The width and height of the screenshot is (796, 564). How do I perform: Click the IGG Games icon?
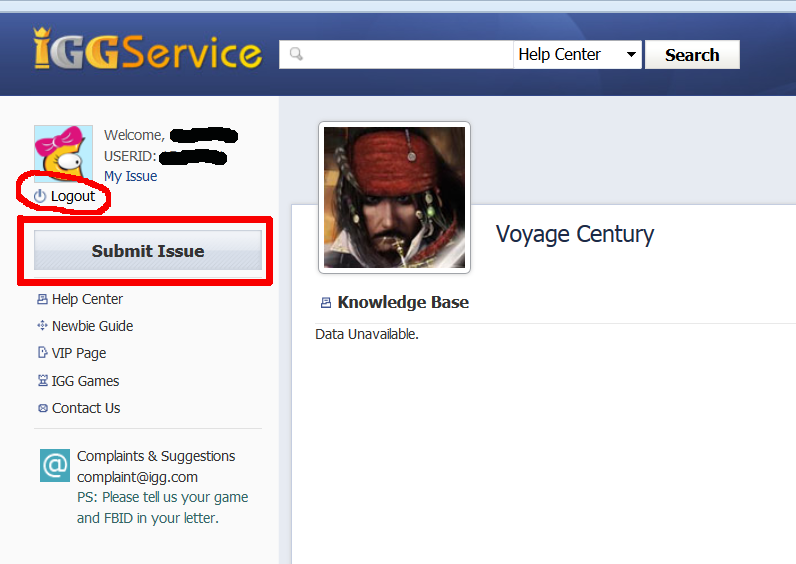pyautogui.click(x=43, y=380)
